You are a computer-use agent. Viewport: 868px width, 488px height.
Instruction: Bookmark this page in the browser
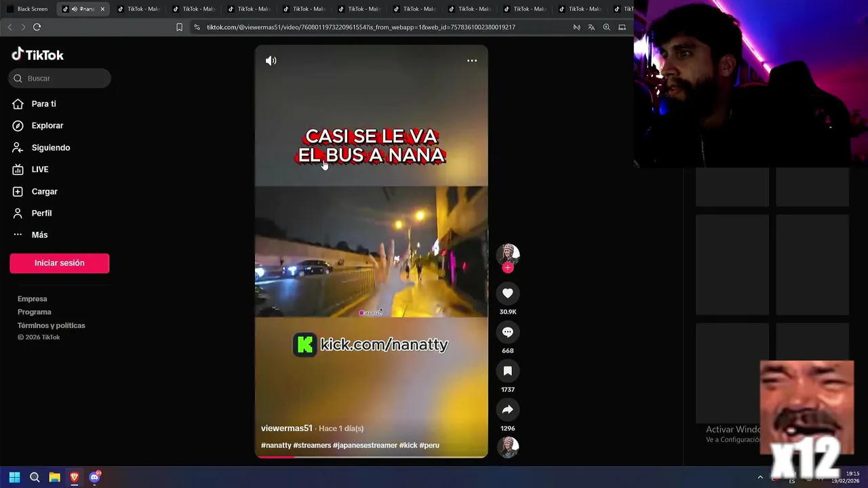point(179,27)
